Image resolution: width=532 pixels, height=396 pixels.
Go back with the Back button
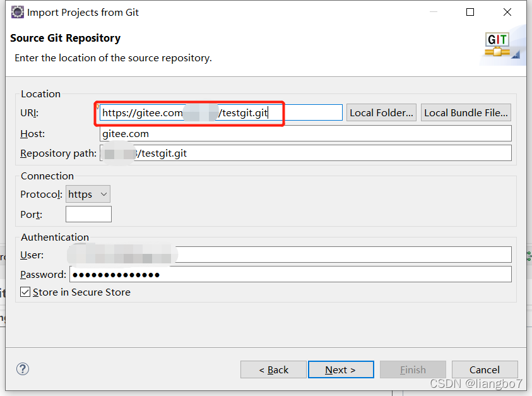273,369
